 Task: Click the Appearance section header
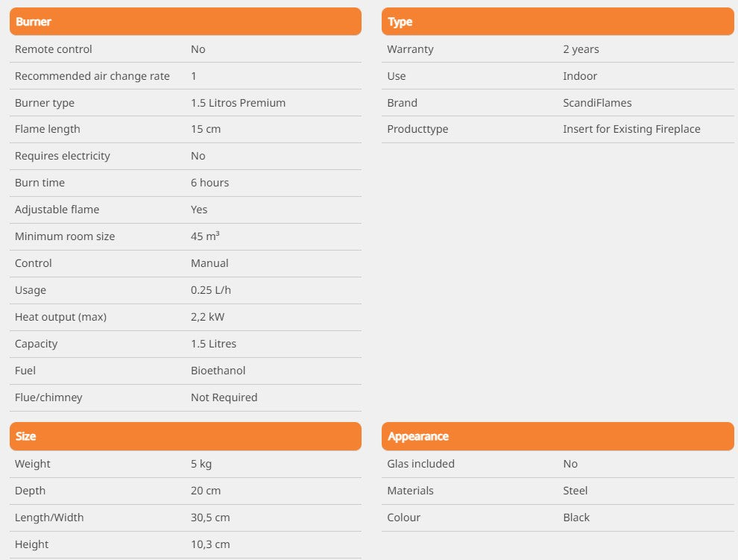(418, 436)
